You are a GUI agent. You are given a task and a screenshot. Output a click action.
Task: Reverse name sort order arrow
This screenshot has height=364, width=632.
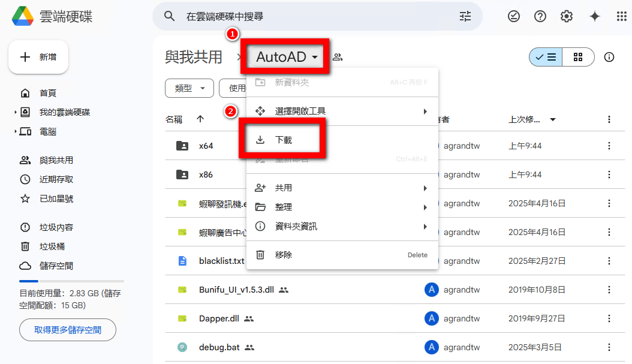[200, 119]
